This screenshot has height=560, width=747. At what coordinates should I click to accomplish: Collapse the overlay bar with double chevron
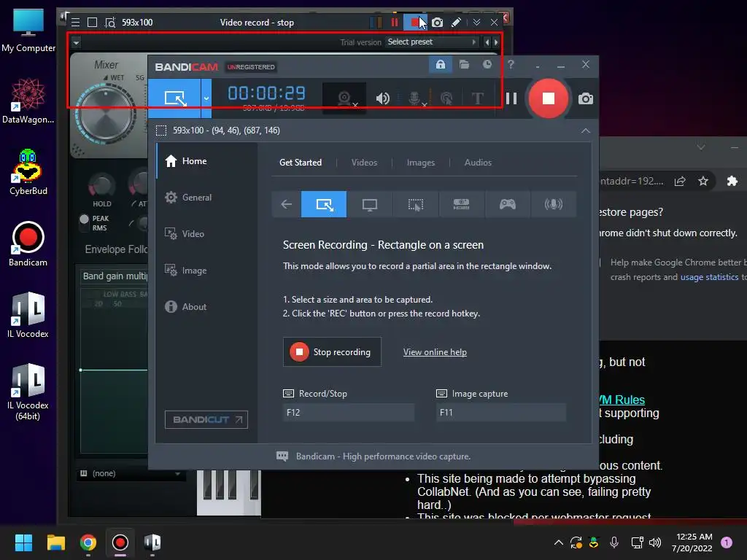[x=476, y=23]
